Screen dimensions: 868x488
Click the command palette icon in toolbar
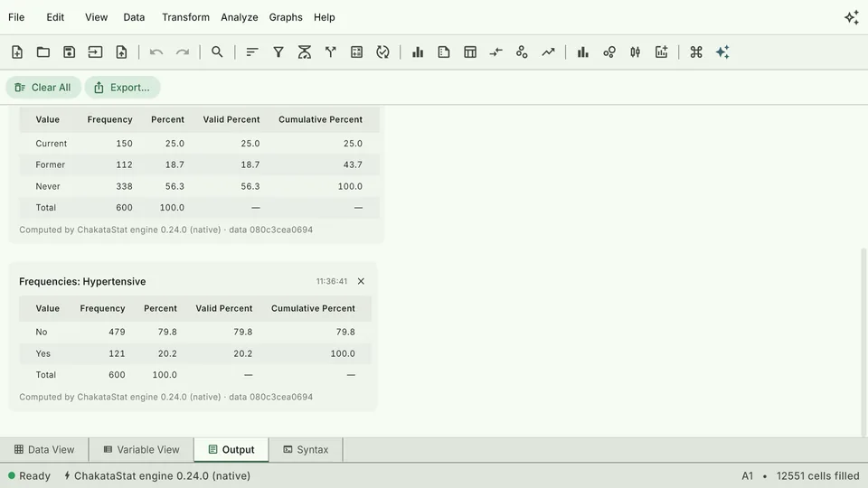[696, 52]
